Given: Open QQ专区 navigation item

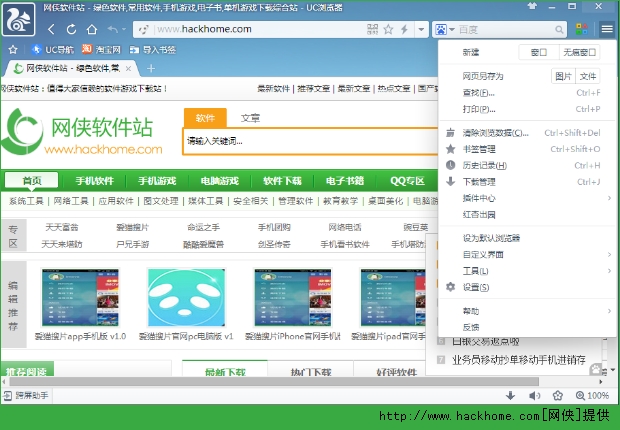Looking at the screenshot, I should pyautogui.click(x=407, y=181).
